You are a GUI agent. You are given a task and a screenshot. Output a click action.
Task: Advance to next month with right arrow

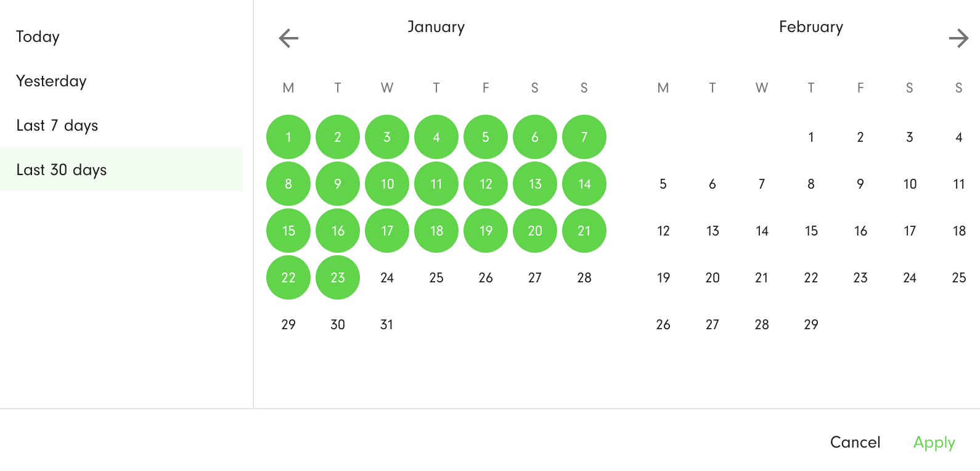[x=958, y=38]
